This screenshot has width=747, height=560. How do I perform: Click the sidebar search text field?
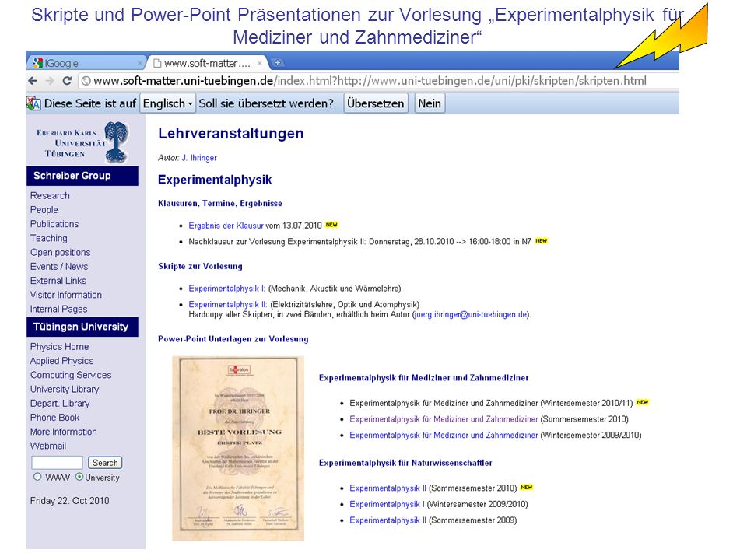[x=57, y=463]
